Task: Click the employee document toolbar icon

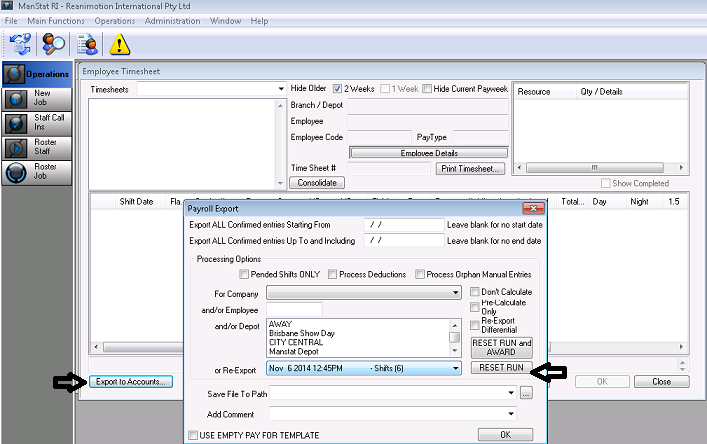Action: click(x=89, y=43)
